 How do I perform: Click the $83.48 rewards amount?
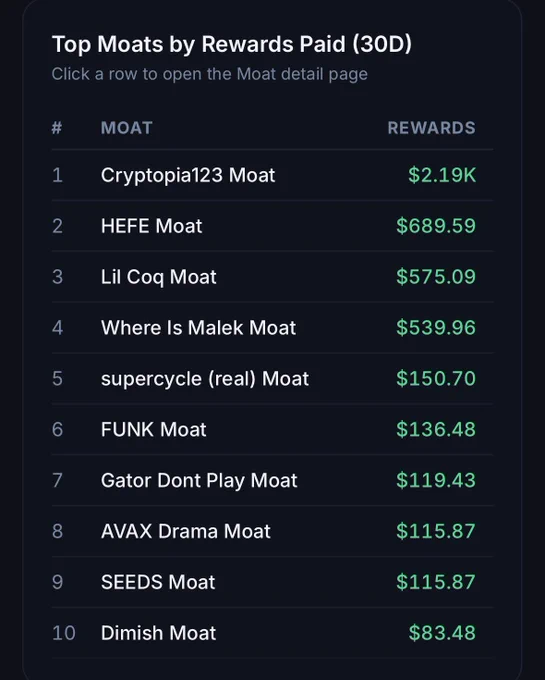[x=442, y=633]
